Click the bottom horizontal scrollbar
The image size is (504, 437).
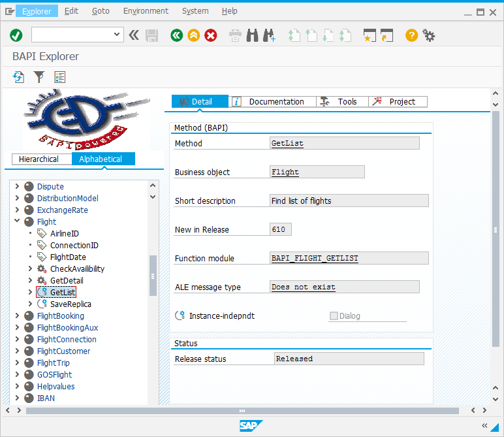tap(242, 411)
